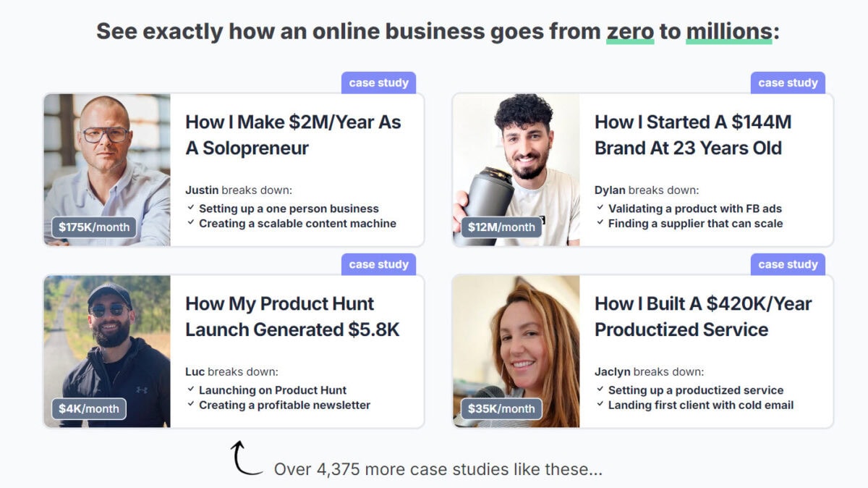
Task: Click checkmark beside "Launching on Product Hunt"
Action: point(190,390)
